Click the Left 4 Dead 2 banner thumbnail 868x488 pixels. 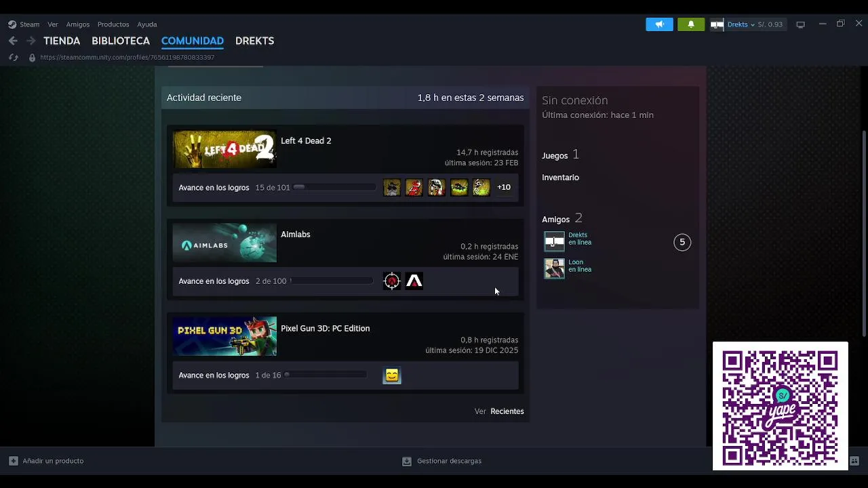[224, 149]
